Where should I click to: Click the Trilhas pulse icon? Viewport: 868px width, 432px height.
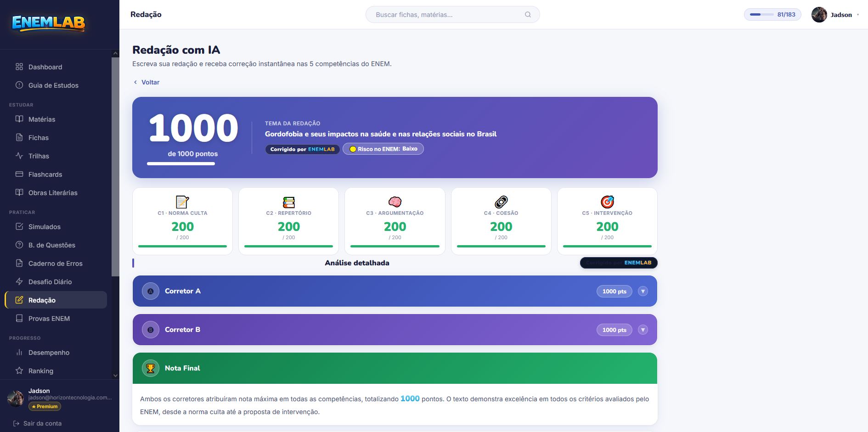coord(19,156)
